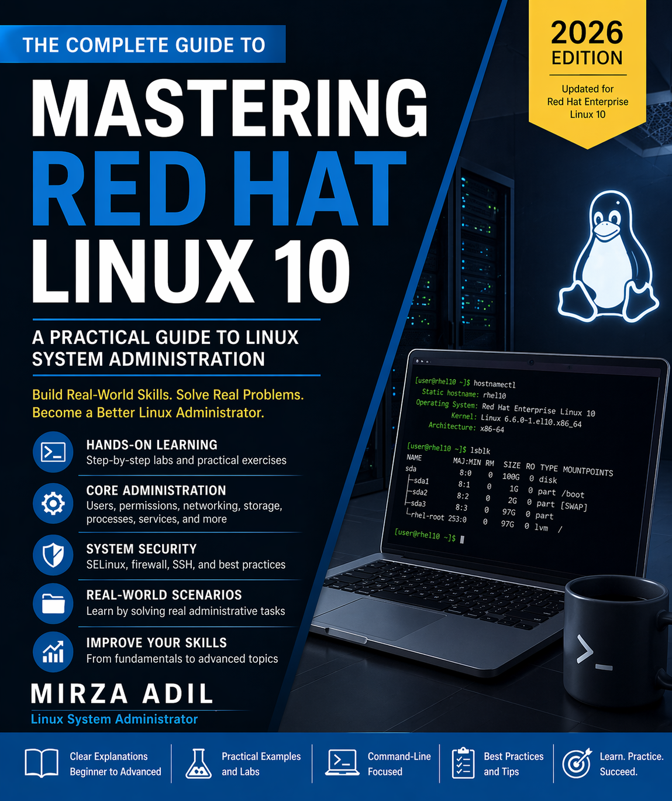
Task: Click the target icon for Learn. Practice. Succeed.
Action: [577, 763]
